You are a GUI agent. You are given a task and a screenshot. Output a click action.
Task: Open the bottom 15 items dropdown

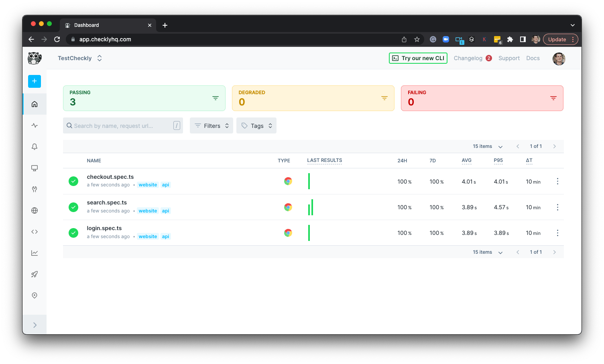tap(488, 252)
